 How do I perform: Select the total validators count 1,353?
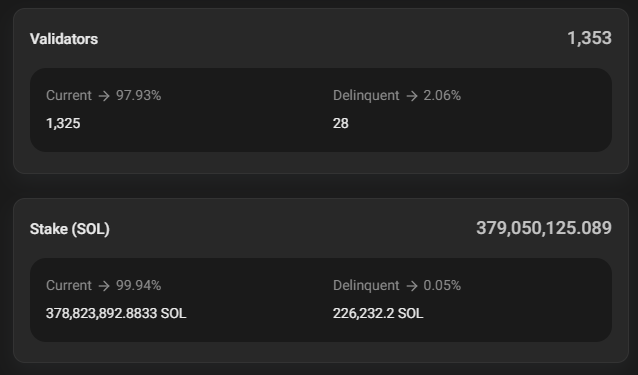(x=589, y=38)
